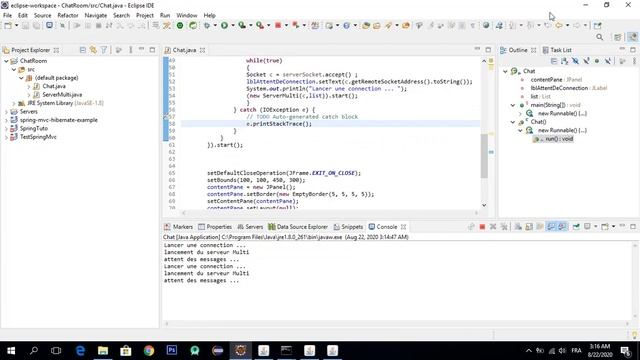Toggle Hide Static Members in Outline toolbar
The image size is (640, 360).
coord(587,61)
